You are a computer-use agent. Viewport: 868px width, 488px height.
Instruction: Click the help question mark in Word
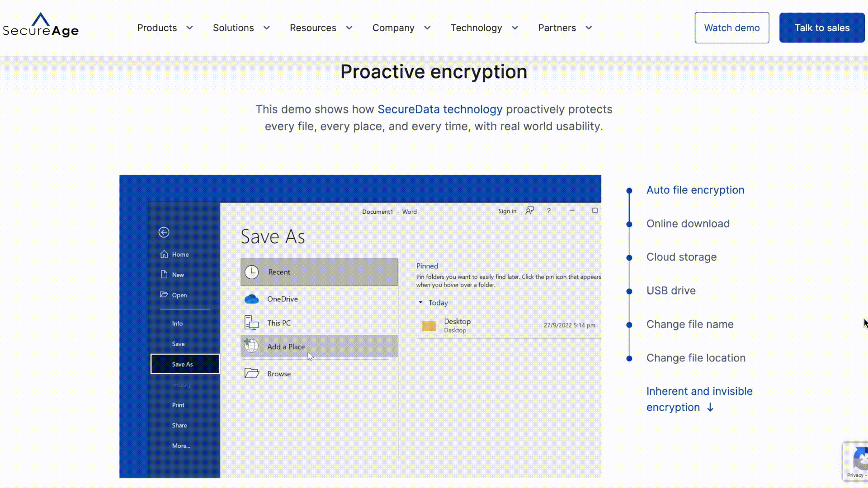(549, 211)
